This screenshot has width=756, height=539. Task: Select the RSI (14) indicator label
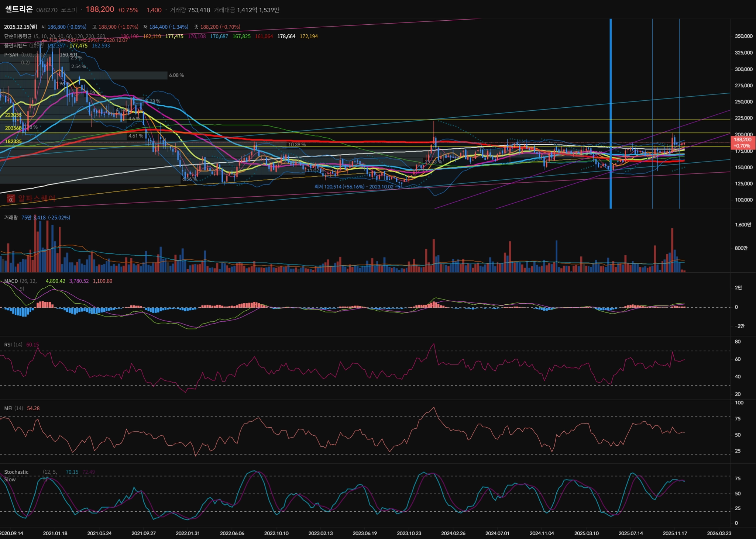click(13, 345)
